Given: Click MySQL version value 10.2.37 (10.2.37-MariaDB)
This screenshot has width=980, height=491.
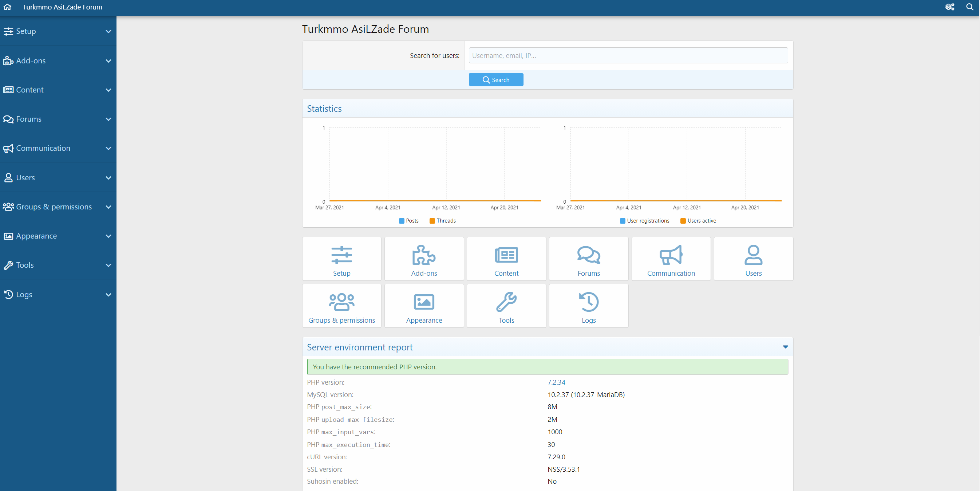Looking at the screenshot, I should tap(586, 395).
